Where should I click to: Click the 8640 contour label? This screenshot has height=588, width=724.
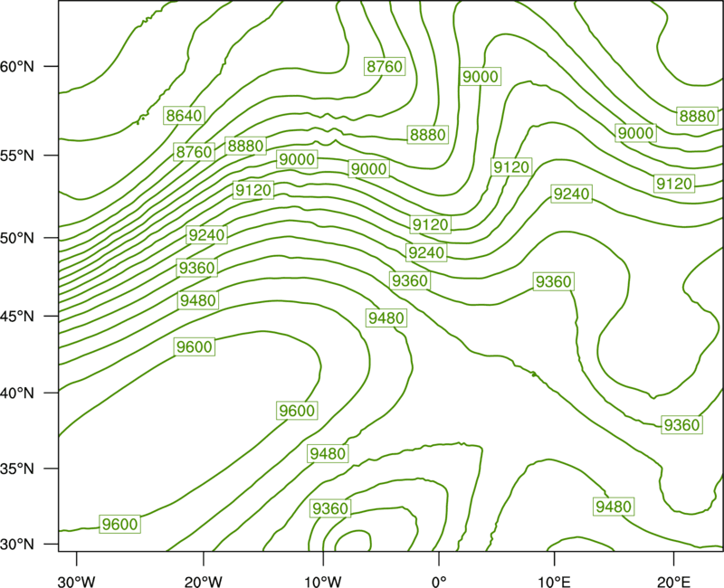[184, 116]
